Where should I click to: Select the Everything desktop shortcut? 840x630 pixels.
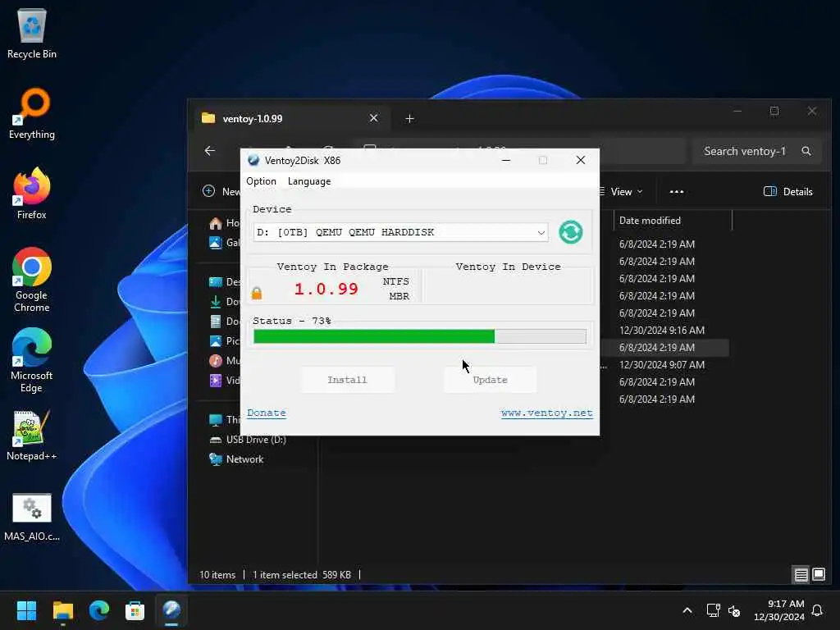32,113
